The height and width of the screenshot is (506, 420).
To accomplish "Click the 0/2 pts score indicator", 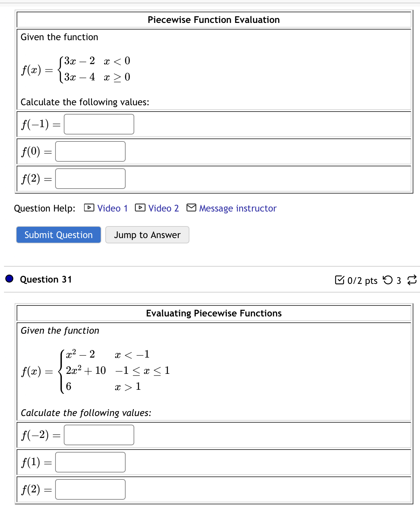I will tap(362, 281).
